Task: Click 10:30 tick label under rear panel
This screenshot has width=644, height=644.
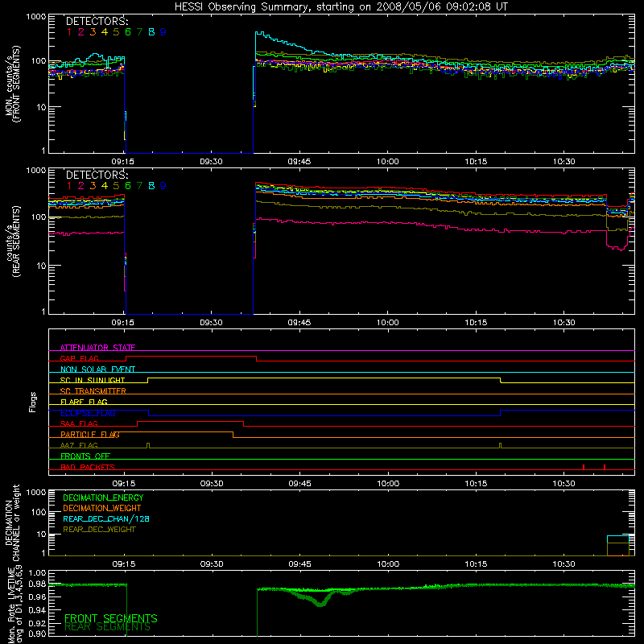Action: click(x=564, y=323)
